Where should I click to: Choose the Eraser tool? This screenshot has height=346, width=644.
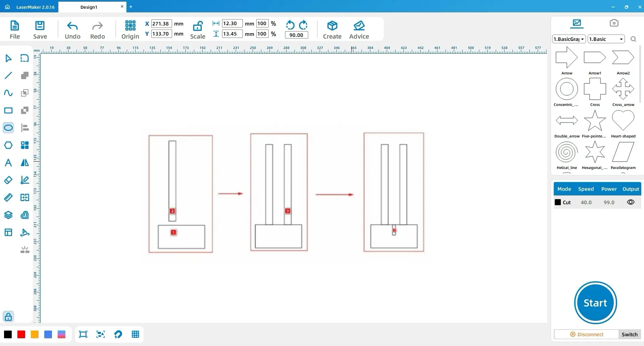(8, 180)
